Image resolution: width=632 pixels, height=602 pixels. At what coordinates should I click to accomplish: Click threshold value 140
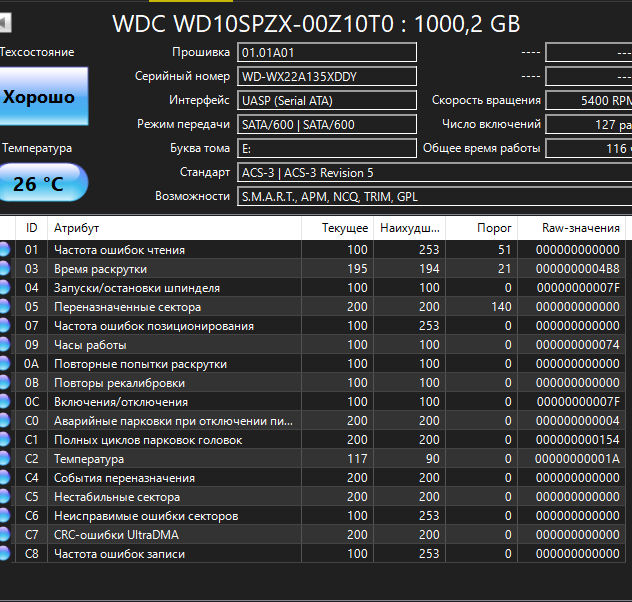[501, 307]
